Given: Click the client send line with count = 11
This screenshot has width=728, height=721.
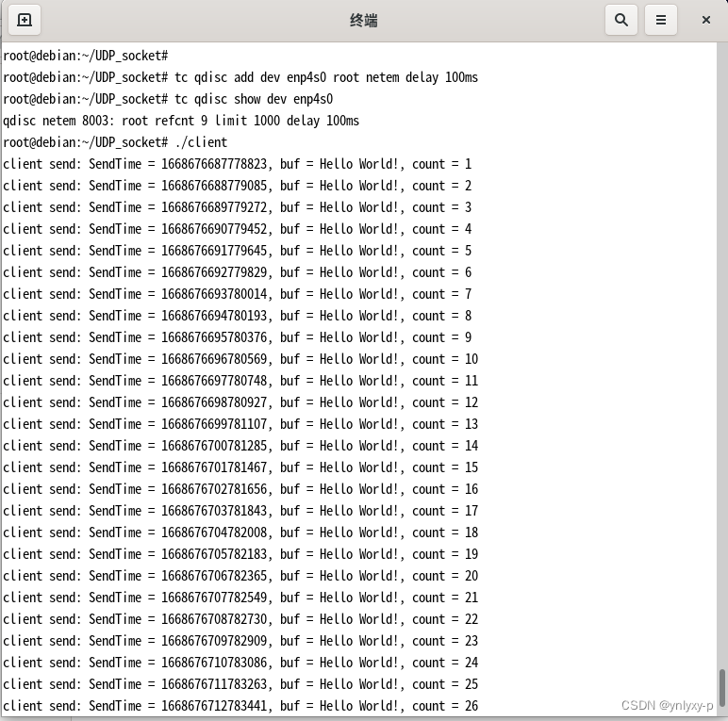Looking at the screenshot, I should [x=240, y=381].
